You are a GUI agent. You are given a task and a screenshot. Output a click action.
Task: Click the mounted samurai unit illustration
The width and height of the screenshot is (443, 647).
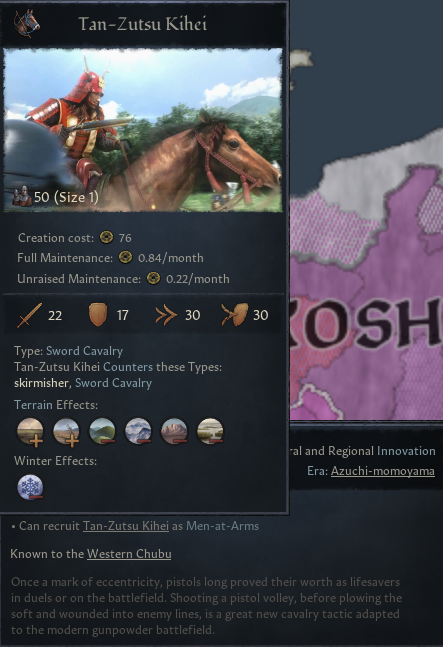(143, 130)
